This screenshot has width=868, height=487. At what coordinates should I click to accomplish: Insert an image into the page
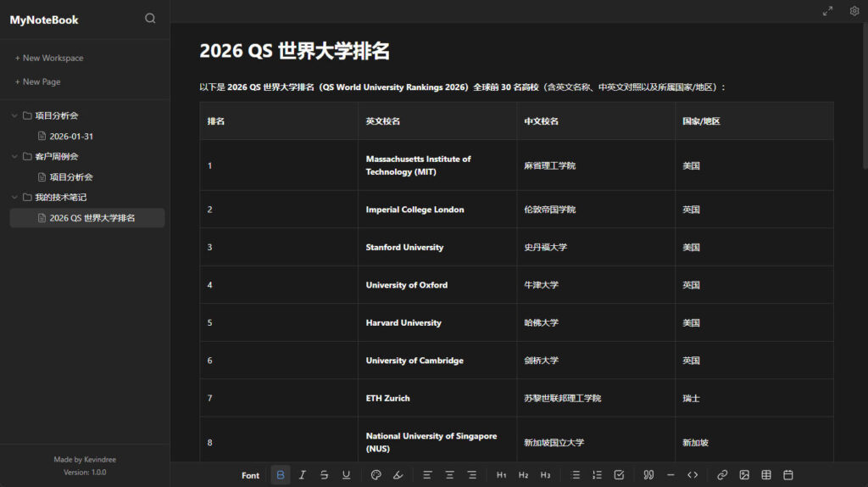click(744, 475)
